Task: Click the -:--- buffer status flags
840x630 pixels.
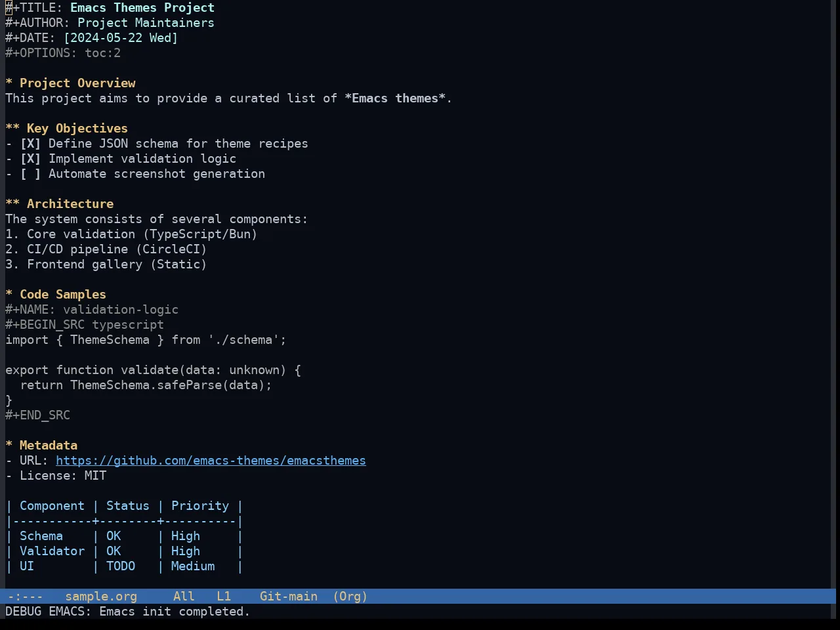Action: click(x=26, y=597)
